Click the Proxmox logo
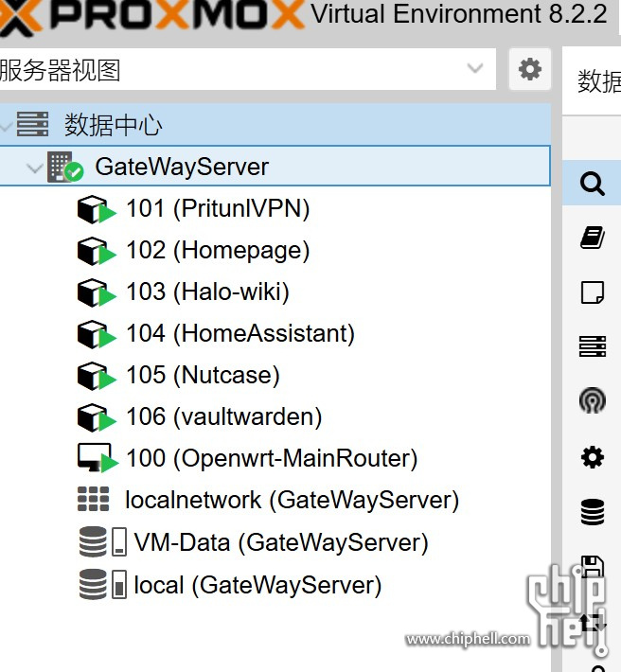The image size is (621, 672). (x=152, y=15)
